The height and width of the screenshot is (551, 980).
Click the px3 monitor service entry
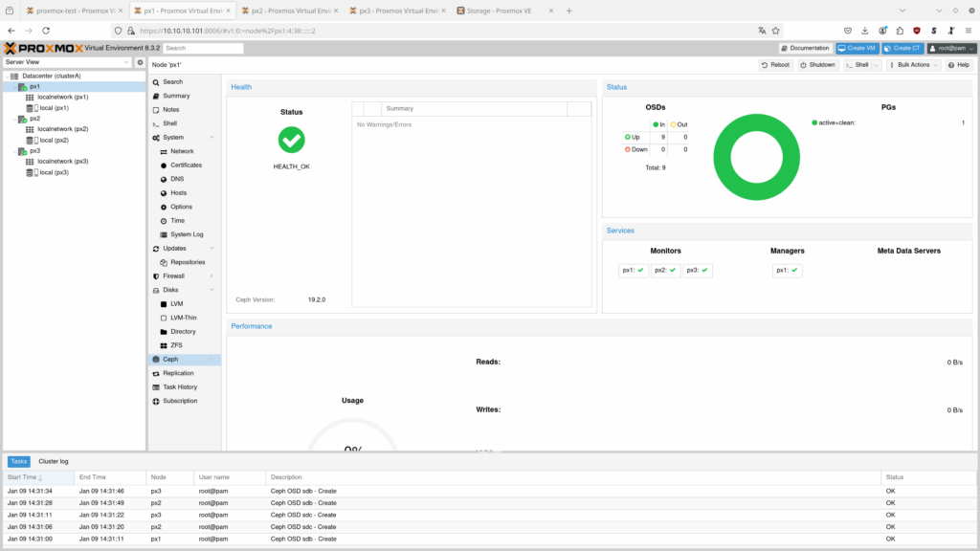tap(697, 271)
